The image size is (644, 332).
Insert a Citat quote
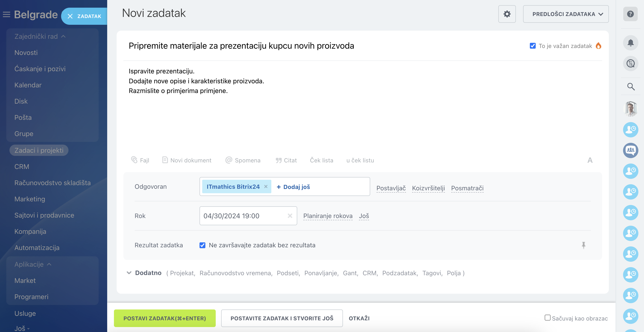[x=286, y=160]
